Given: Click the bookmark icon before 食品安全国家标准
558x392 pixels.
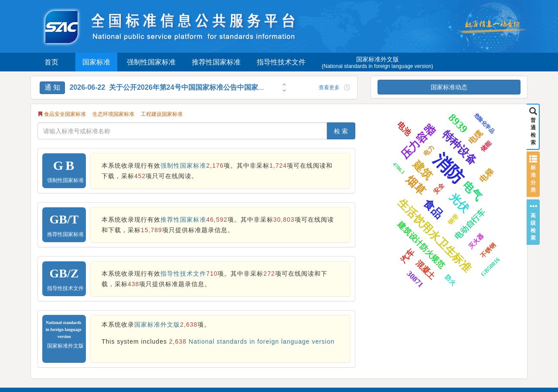Looking at the screenshot, I should 40,114.
